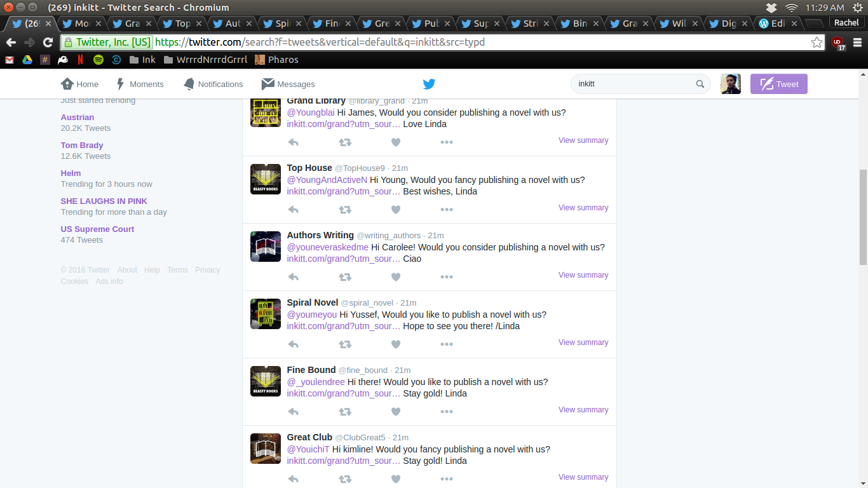Open the Notifications tab
Screen dimensions: 868x488
[213, 84]
